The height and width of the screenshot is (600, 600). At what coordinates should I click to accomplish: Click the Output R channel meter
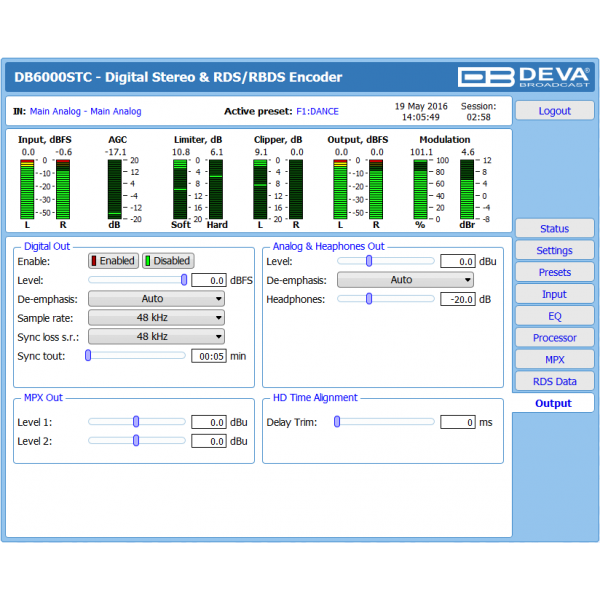tap(376, 189)
